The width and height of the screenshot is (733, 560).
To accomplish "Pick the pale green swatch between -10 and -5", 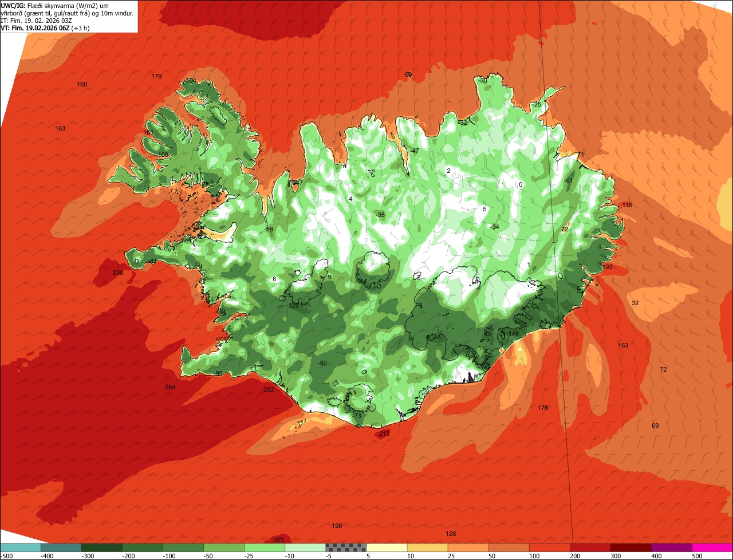I will (305, 547).
